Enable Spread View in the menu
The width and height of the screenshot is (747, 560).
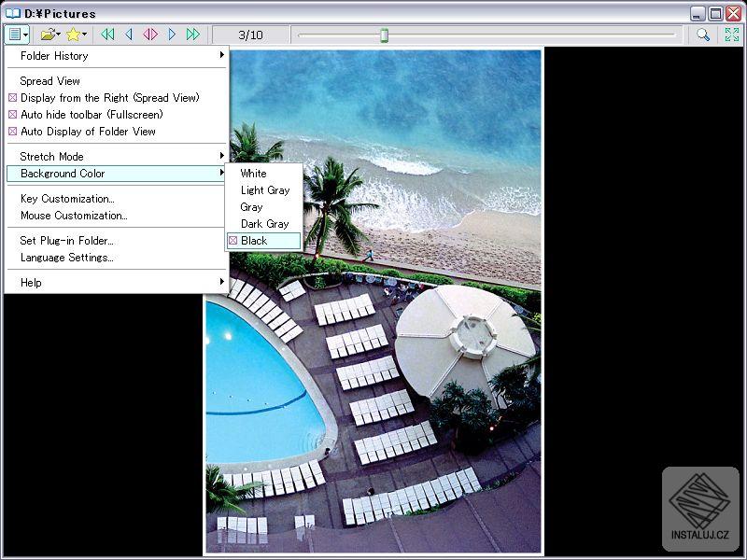tap(117, 81)
